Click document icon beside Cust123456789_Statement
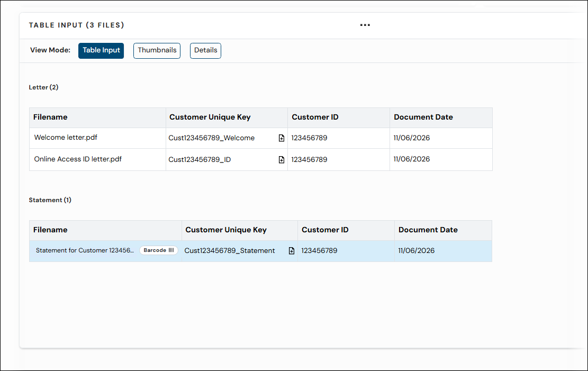 [x=292, y=251]
